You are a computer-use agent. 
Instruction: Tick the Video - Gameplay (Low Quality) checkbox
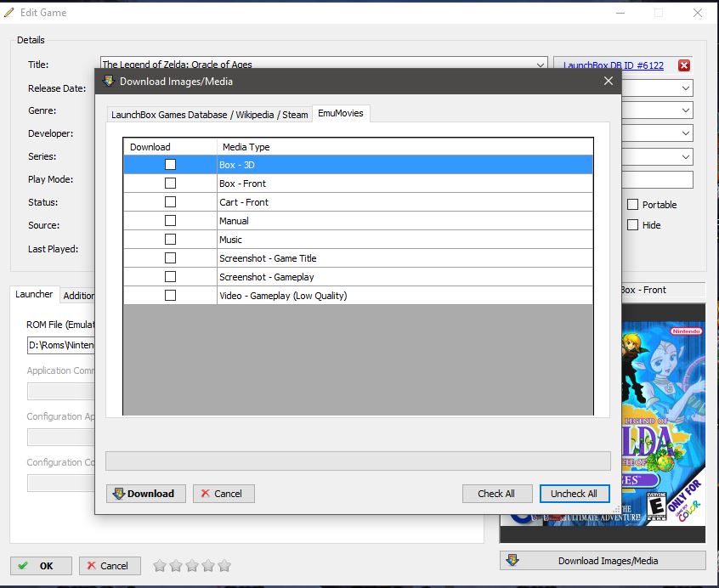(170, 296)
